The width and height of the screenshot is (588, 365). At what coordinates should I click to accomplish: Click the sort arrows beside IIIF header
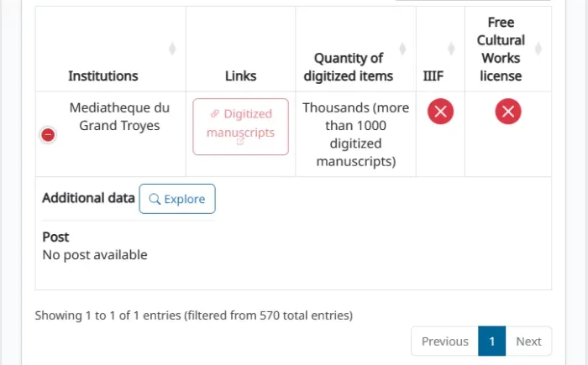pos(452,49)
